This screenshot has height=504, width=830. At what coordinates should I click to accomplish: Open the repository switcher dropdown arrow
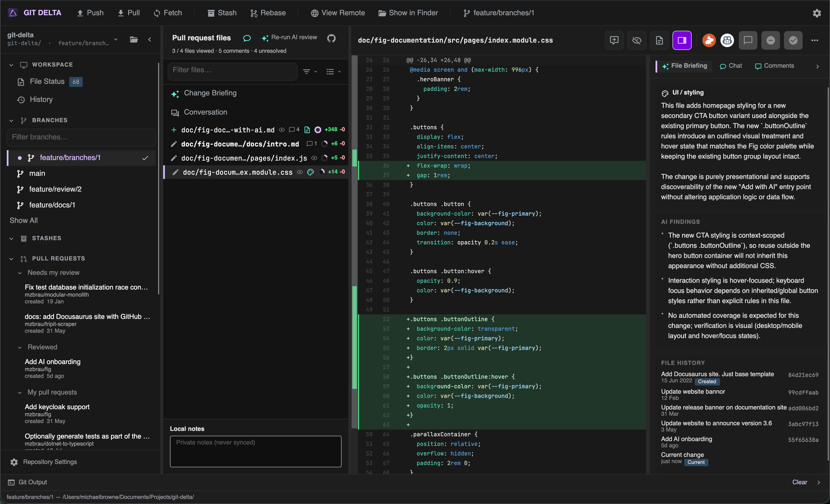tap(115, 40)
